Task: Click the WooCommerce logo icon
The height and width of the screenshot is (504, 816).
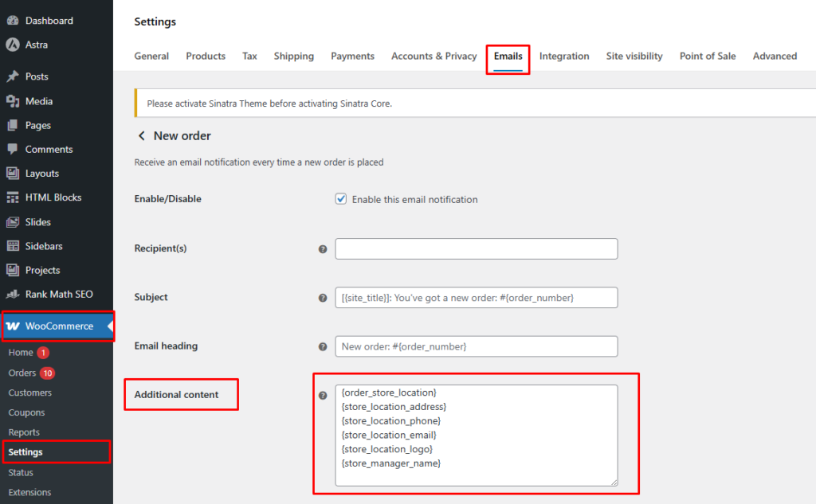Action: 13,326
